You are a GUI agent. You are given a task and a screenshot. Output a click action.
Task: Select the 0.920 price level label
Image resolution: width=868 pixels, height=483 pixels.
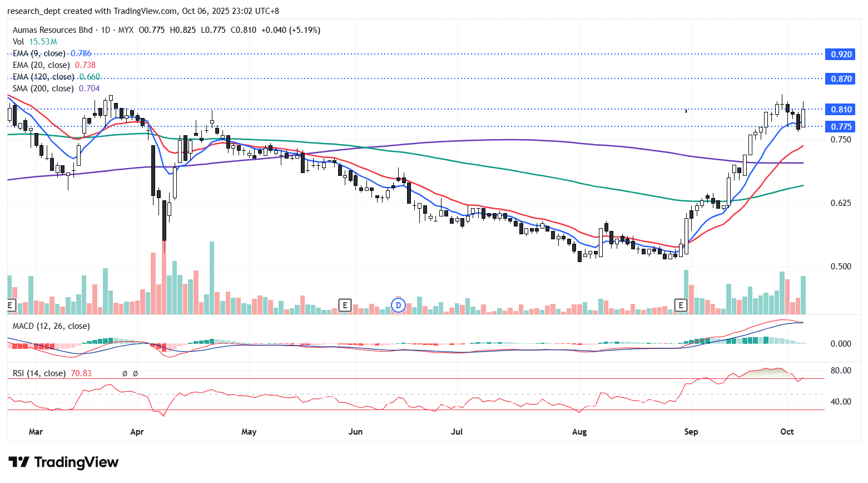coord(841,55)
